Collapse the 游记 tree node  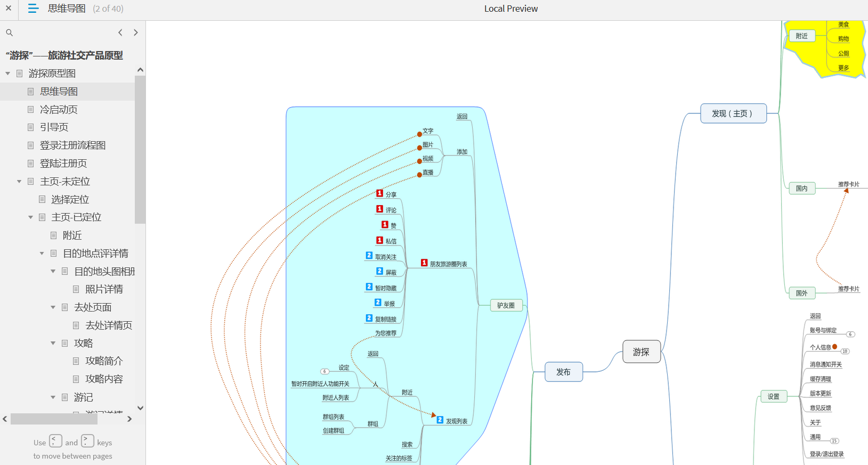tap(53, 397)
